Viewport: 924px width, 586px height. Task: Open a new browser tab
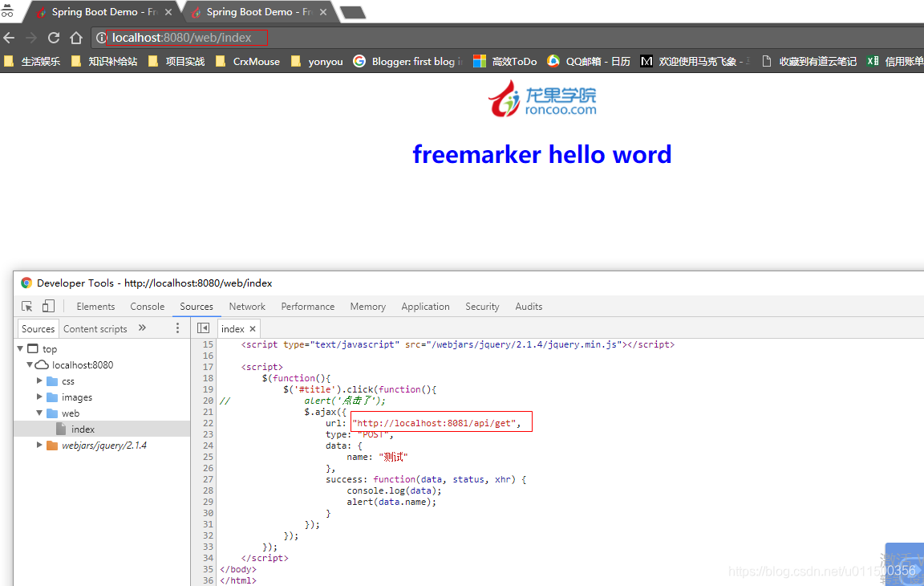click(353, 12)
